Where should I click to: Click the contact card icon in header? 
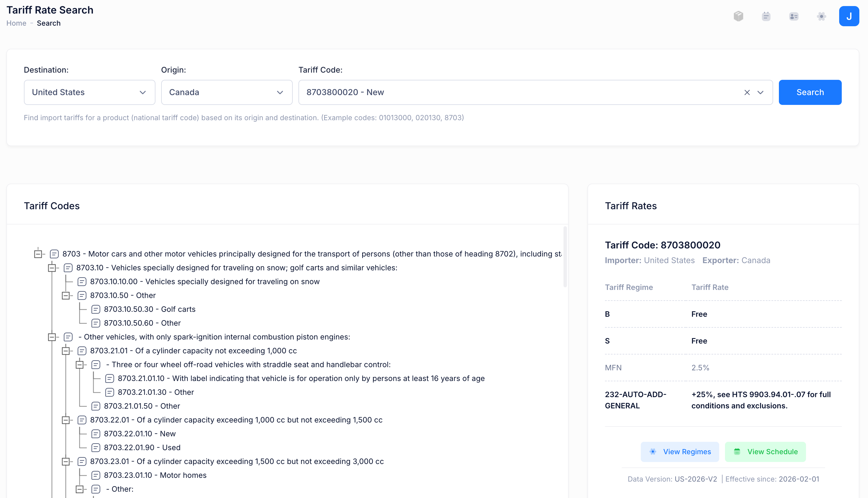(793, 16)
